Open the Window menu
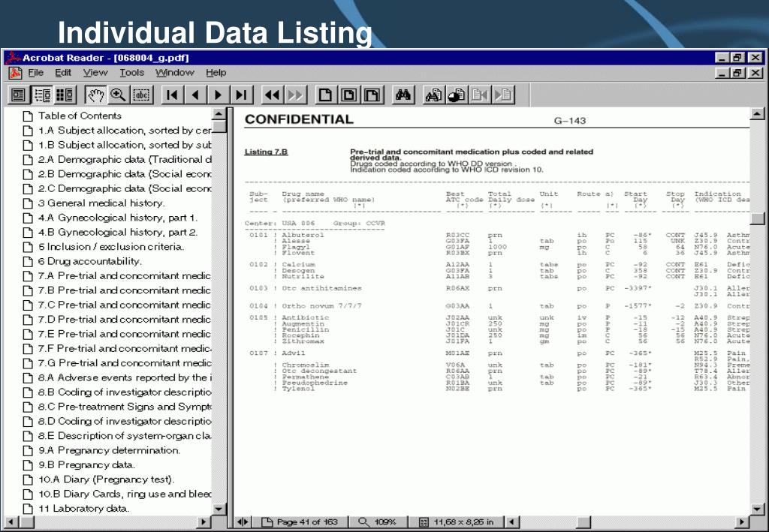This screenshot has height=532, width=769. (174, 73)
